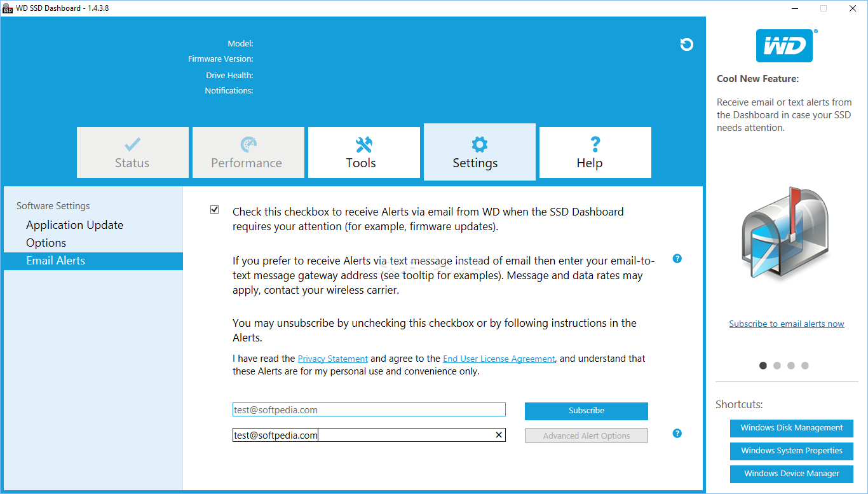Click the Firmware Version label

point(220,59)
